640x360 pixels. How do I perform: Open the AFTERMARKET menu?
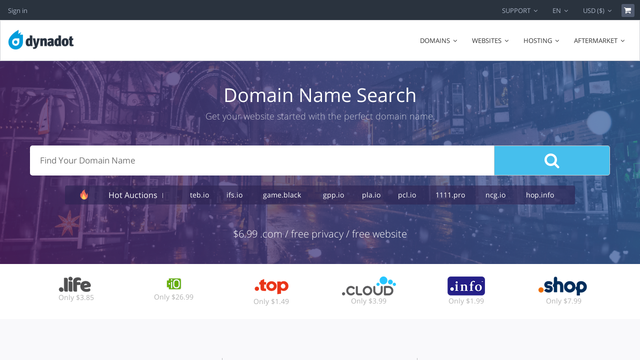(x=599, y=41)
